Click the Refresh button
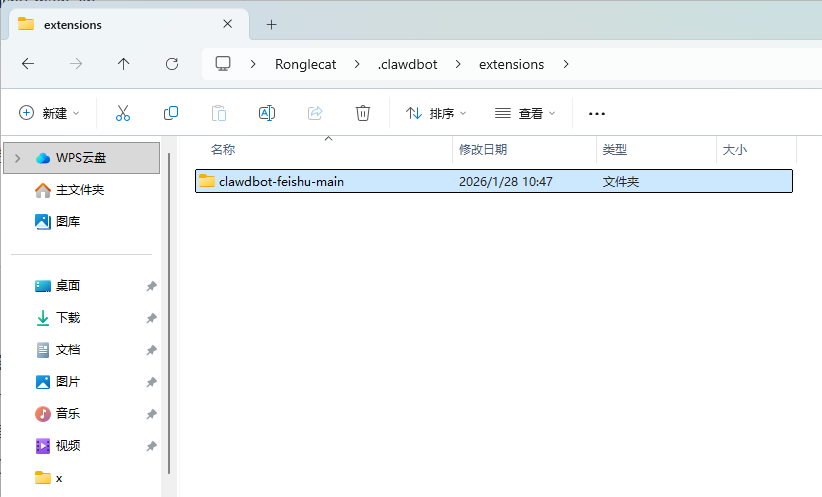Screen dimensions: 822x497 (x=171, y=64)
